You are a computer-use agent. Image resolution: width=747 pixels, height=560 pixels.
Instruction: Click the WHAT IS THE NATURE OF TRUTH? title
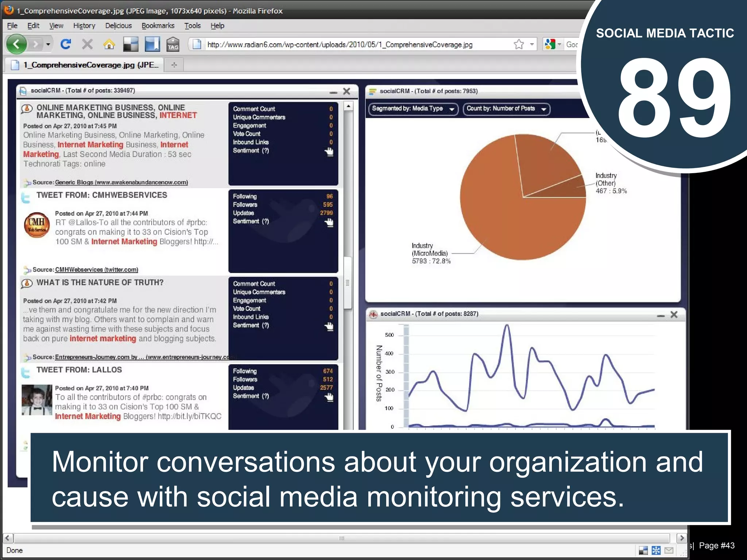100,283
